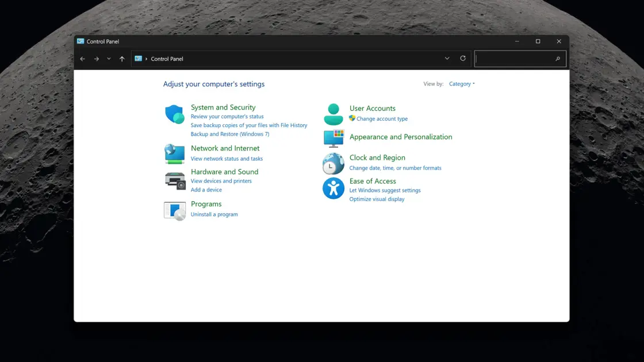This screenshot has width=644, height=362.
Task: Open the recent locations chevron
Action: 109,59
